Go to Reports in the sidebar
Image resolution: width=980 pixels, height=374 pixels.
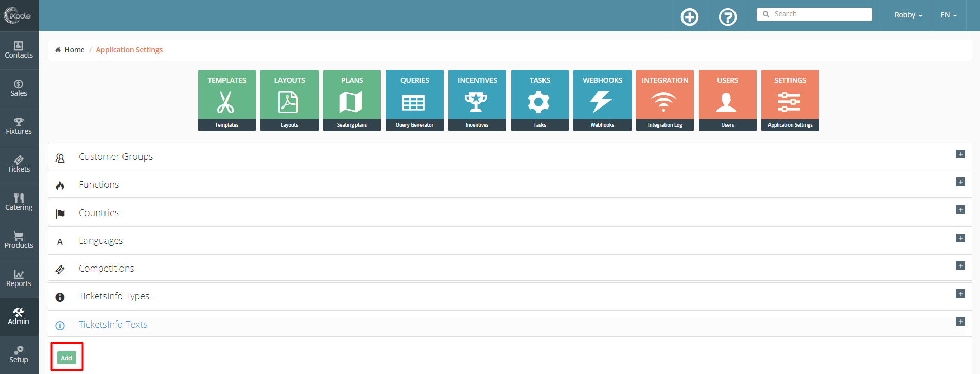pos(19,279)
